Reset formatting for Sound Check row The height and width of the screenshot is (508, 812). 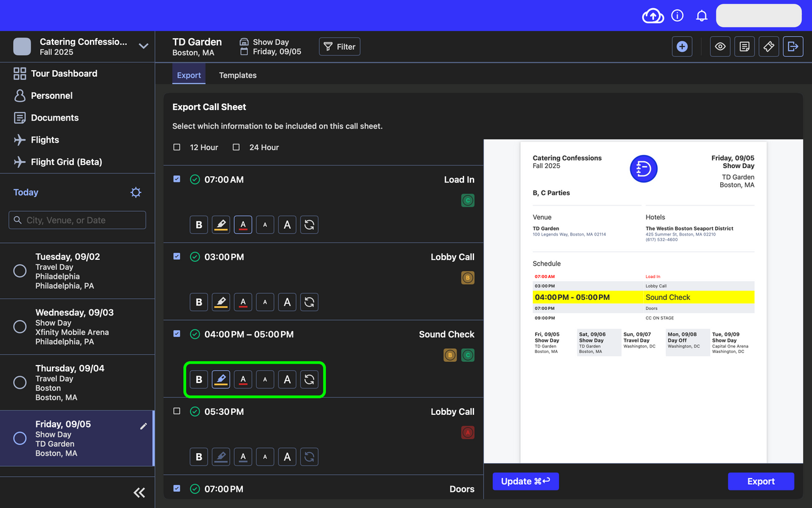(x=309, y=379)
